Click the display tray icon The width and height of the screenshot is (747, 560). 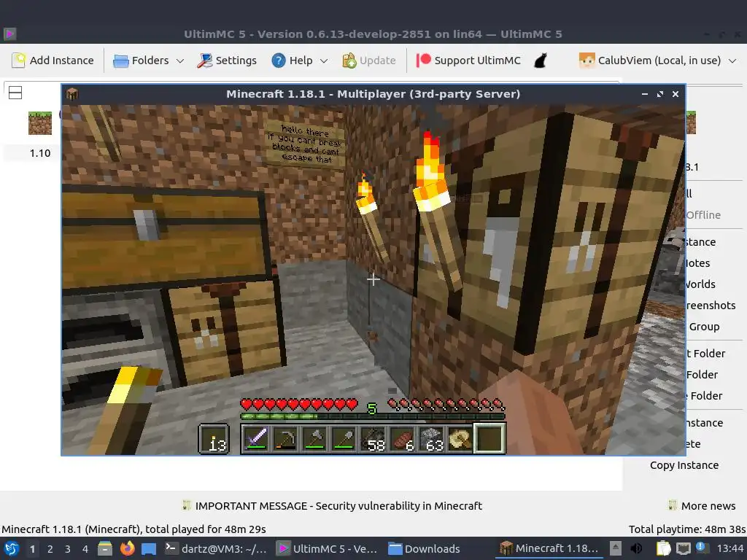pyautogui.click(x=684, y=548)
